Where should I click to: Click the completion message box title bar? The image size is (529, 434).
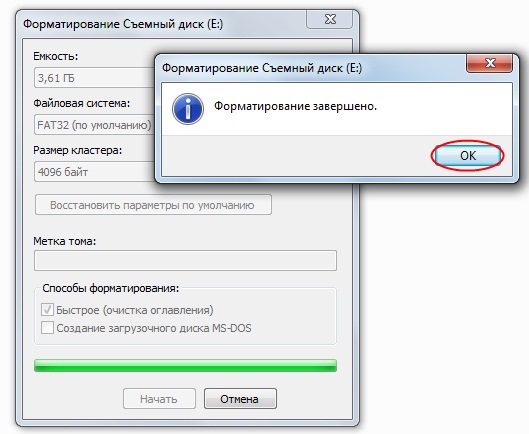312,68
